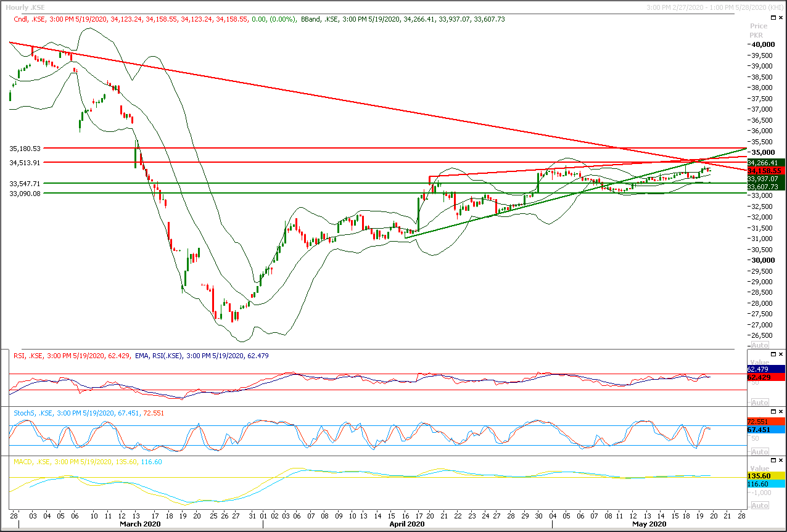Screen dimensions: 787x532
Task: Click Auto scale button in MACD panel
Action: (760, 505)
